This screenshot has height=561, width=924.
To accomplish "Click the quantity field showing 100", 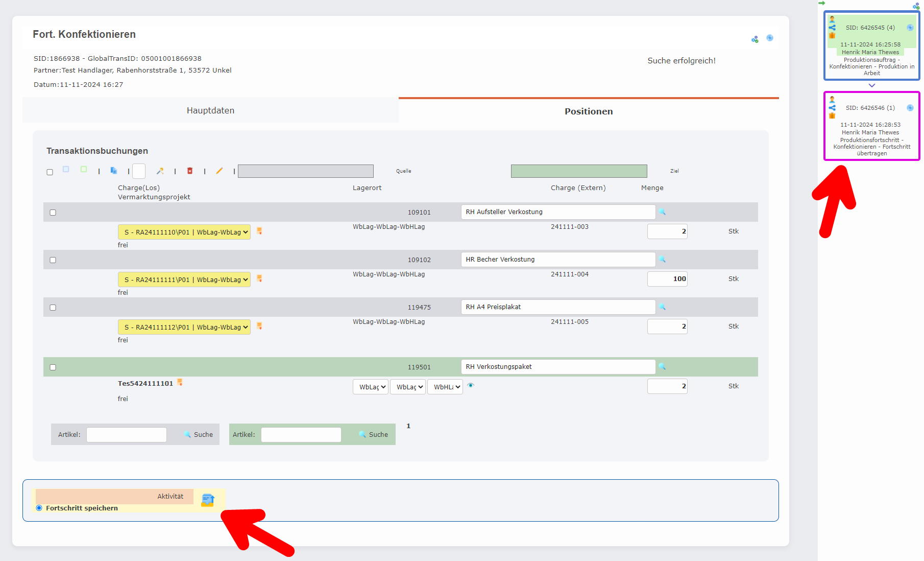I will pyautogui.click(x=667, y=279).
